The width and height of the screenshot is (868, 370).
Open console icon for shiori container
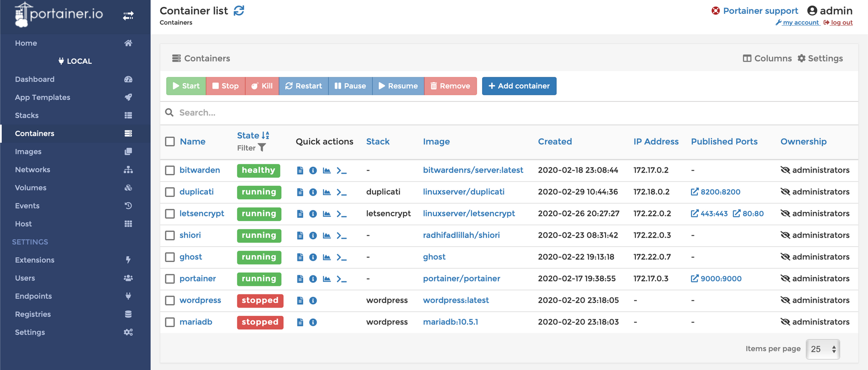[x=342, y=236]
